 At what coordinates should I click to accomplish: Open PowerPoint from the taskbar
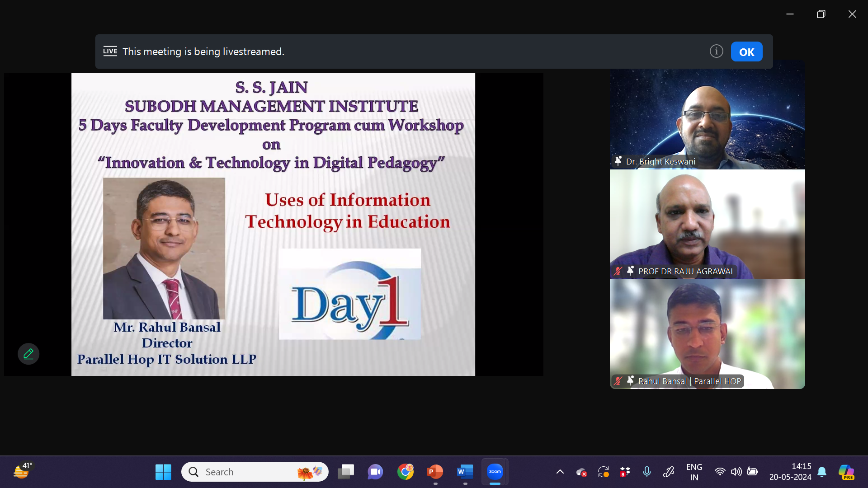click(x=435, y=472)
